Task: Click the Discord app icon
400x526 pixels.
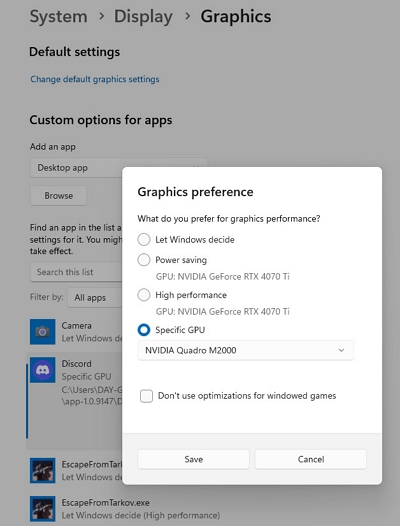Action: pos(43,370)
